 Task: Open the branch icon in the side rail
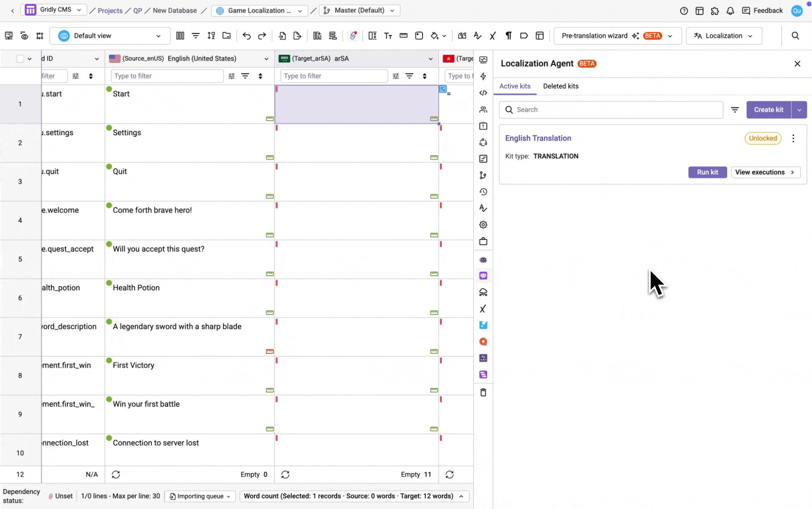483,175
